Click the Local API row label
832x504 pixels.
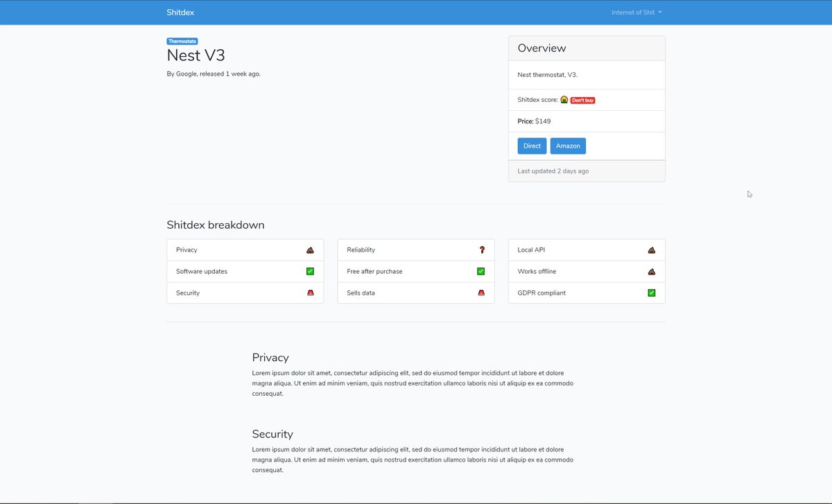(x=531, y=250)
